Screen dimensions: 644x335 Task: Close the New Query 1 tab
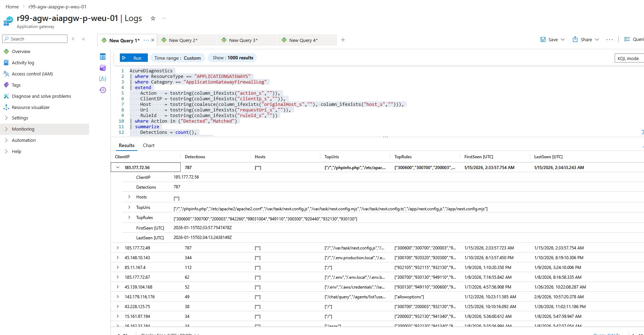click(x=153, y=40)
